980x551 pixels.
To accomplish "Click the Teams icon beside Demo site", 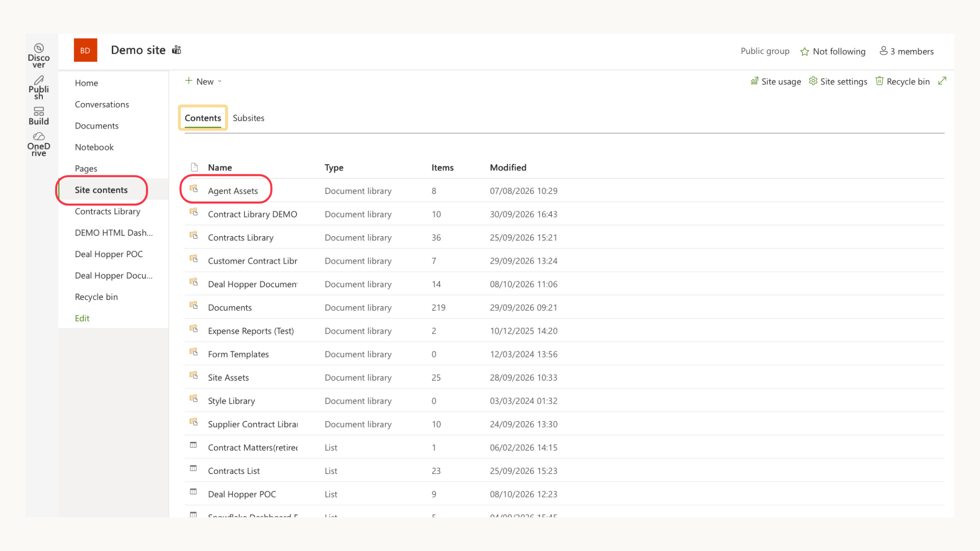I will pos(177,50).
